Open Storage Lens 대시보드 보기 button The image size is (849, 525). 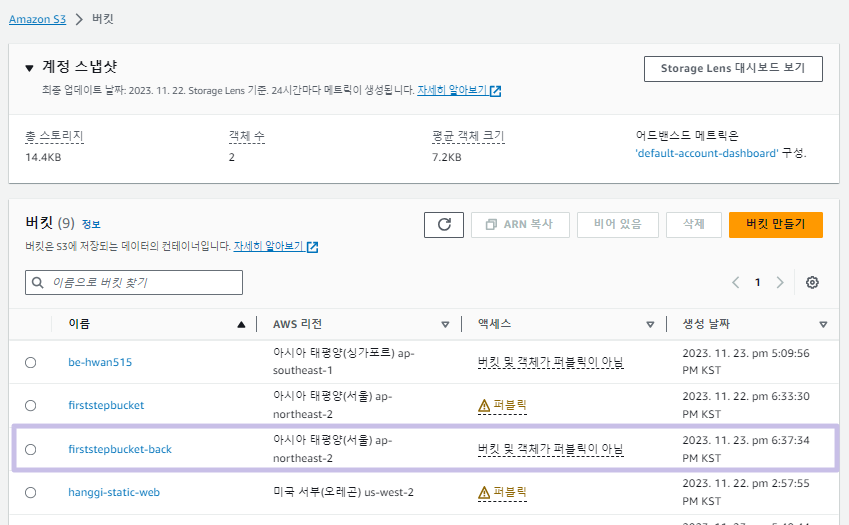733,69
